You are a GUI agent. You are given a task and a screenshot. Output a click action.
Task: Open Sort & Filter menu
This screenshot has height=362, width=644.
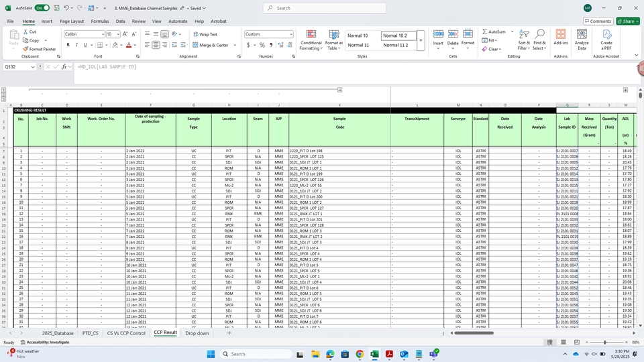(524, 40)
